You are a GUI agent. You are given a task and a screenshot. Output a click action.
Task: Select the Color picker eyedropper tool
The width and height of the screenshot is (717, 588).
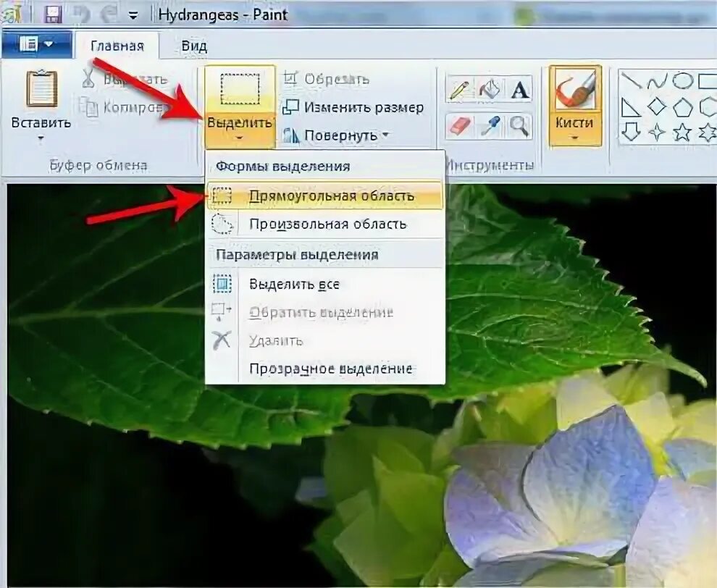click(x=490, y=126)
